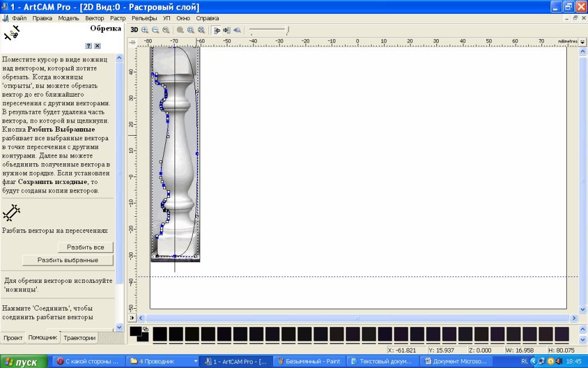Viewport: 588px width, 368px height.
Task: Click the ArtCAM application icon in menu bar
Action: 5,18
